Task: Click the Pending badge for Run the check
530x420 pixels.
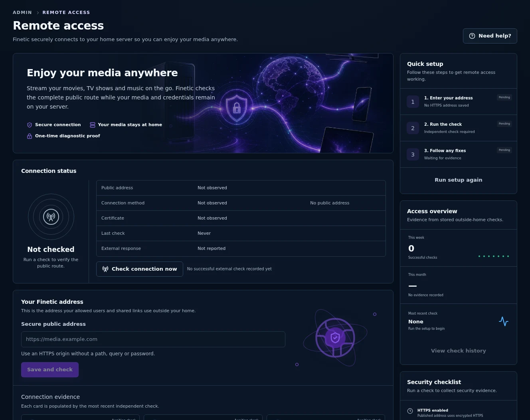Action: [504, 124]
